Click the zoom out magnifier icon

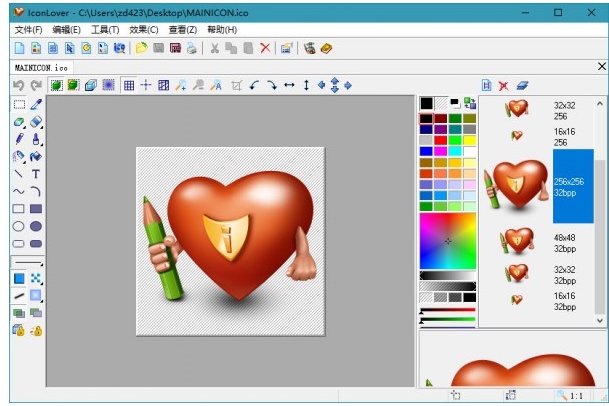point(198,85)
